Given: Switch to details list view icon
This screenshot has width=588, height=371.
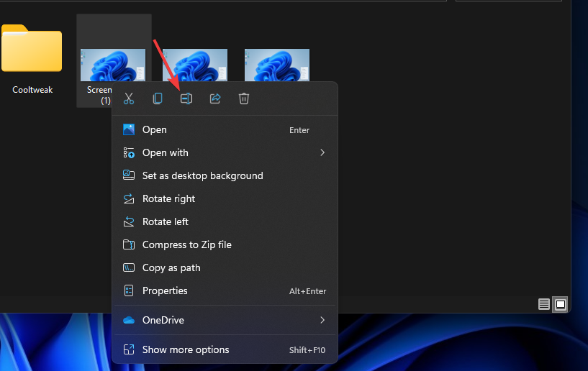Looking at the screenshot, I should pos(545,304).
